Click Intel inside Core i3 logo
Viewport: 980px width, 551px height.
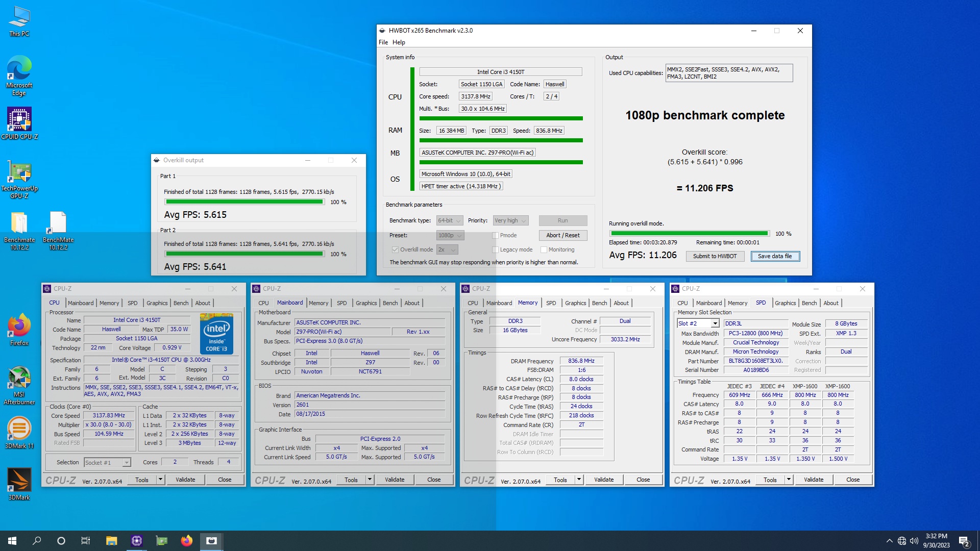[x=216, y=334]
